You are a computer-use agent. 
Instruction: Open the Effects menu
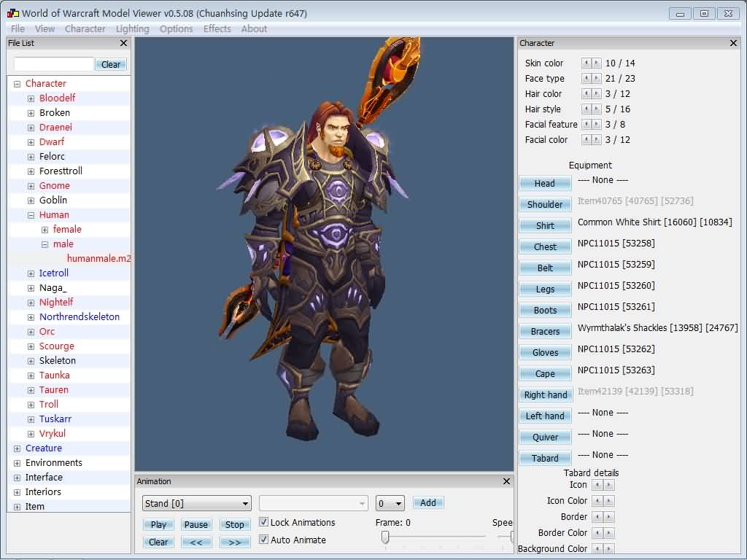217,28
